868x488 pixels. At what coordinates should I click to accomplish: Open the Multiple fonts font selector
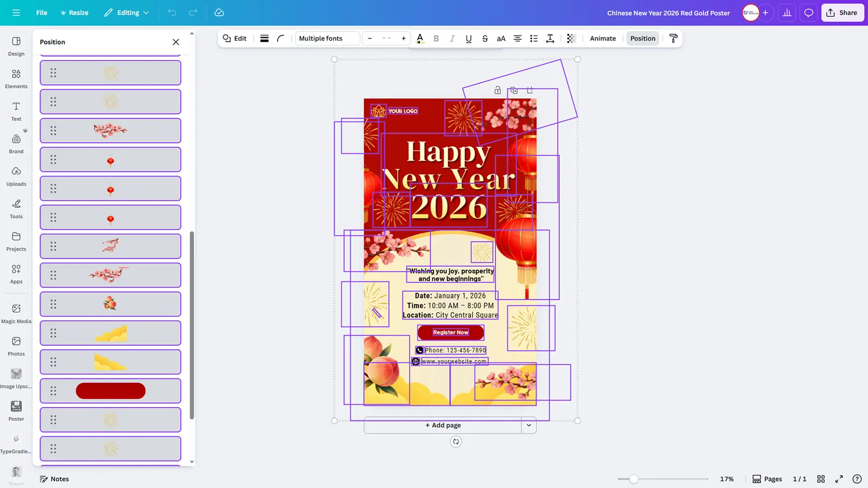coord(327,38)
